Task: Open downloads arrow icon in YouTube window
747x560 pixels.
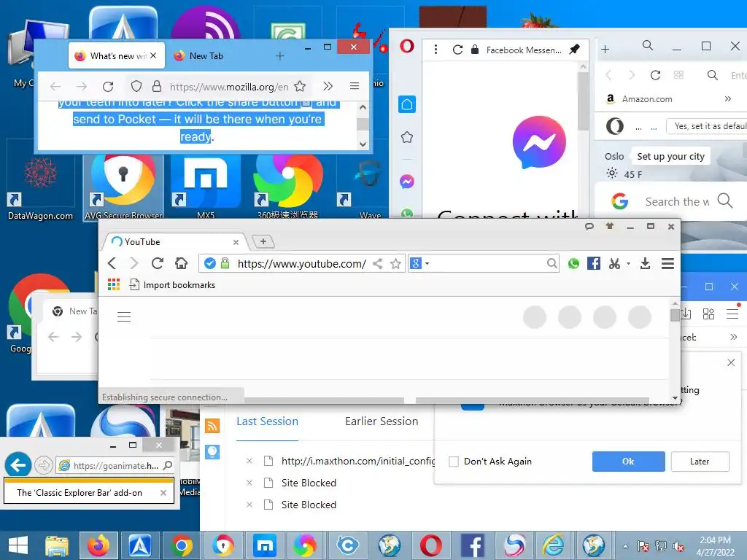Action: (x=645, y=263)
